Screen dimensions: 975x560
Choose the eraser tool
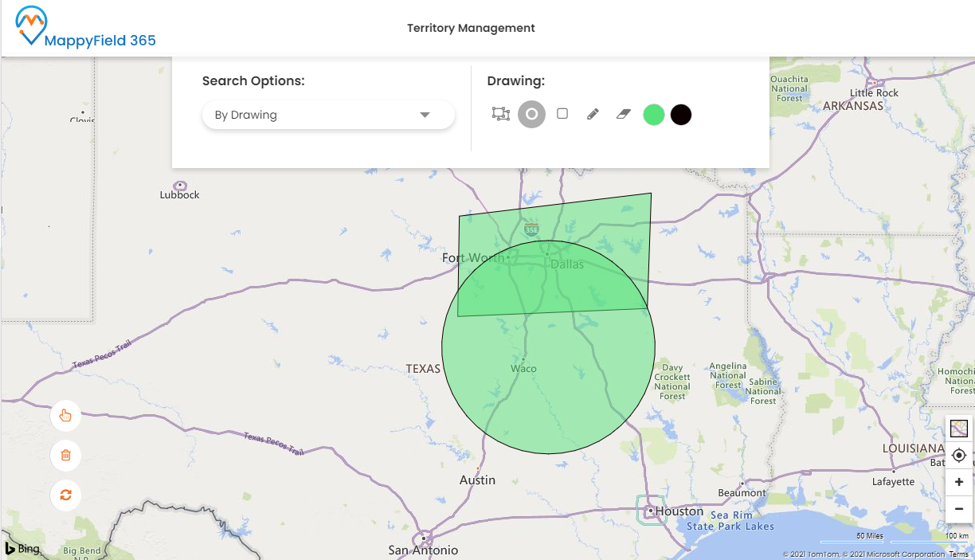[x=624, y=115]
